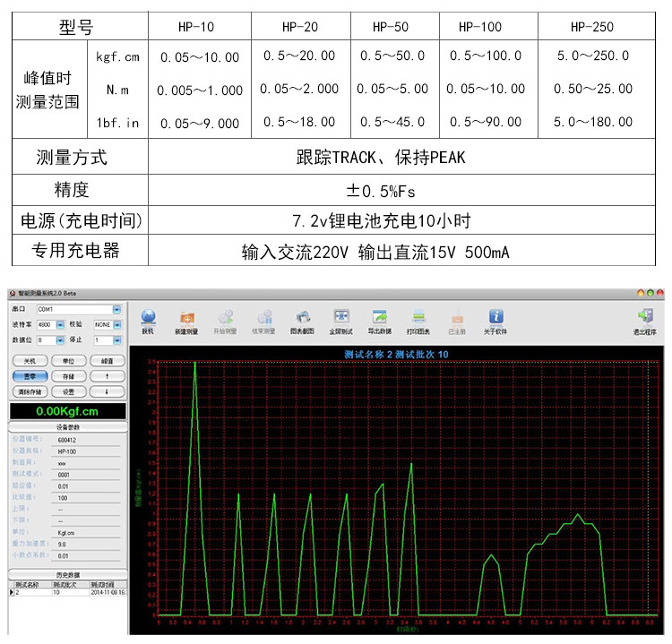Collapse the 设备参数 device parameters header
The image size is (672, 644).
click(68, 427)
